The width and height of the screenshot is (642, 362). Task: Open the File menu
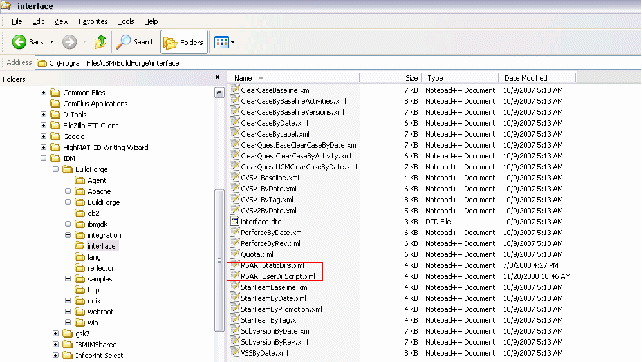point(16,21)
